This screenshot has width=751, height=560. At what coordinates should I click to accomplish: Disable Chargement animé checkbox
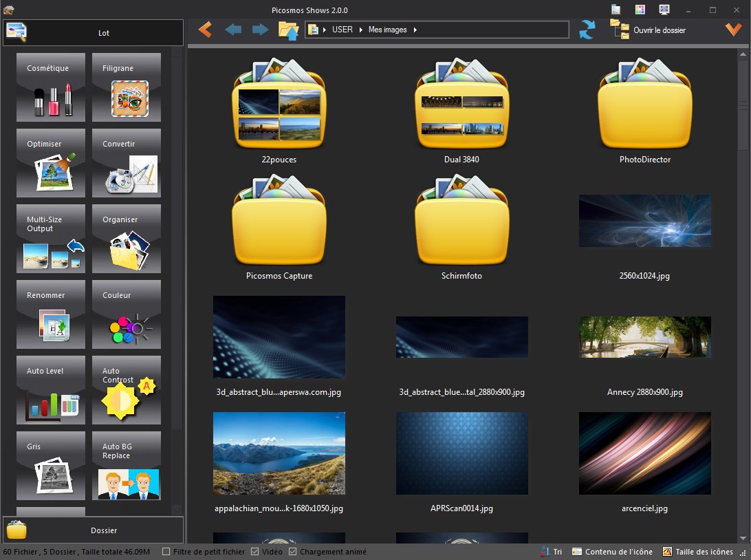pos(293,552)
